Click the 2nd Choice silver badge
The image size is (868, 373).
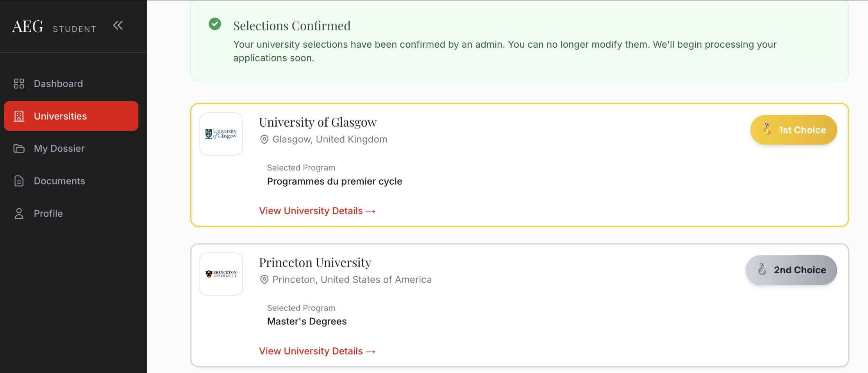point(791,270)
